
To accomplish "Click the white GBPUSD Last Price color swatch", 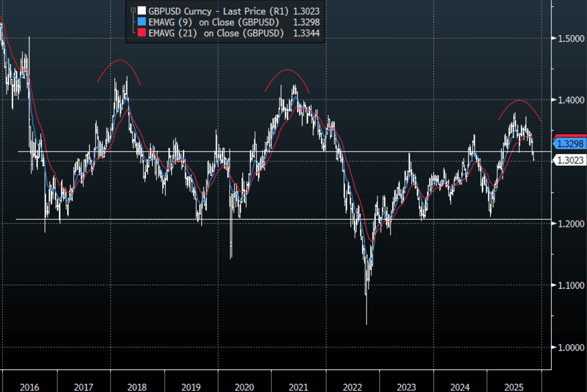I will pyautogui.click(x=142, y=10).
